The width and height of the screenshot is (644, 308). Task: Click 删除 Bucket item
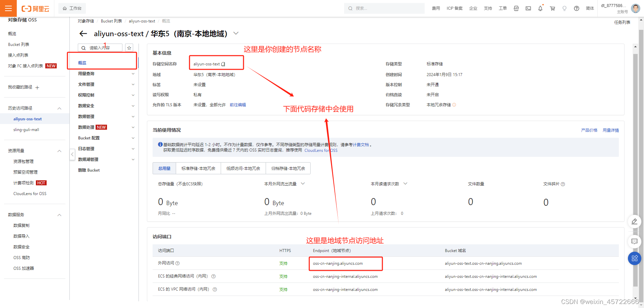point(89,170)
